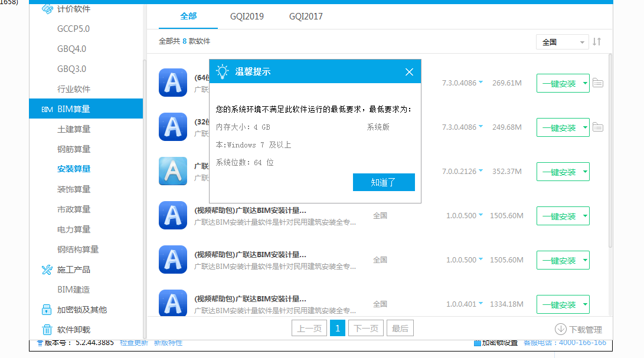
Task: Open install options arrow for 249.68M row
Action: (585, 127)
